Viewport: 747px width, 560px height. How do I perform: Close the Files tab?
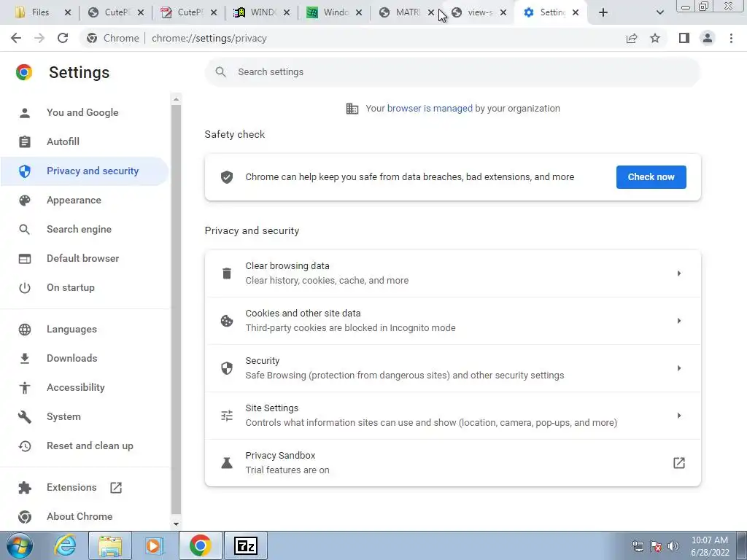(x=68, y=12)
